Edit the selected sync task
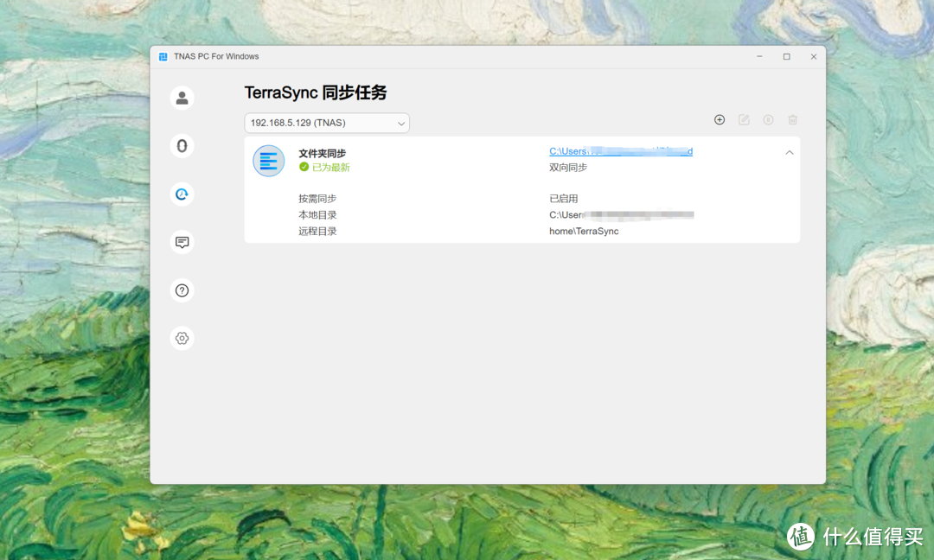934x560 pixels. [744, 120]
